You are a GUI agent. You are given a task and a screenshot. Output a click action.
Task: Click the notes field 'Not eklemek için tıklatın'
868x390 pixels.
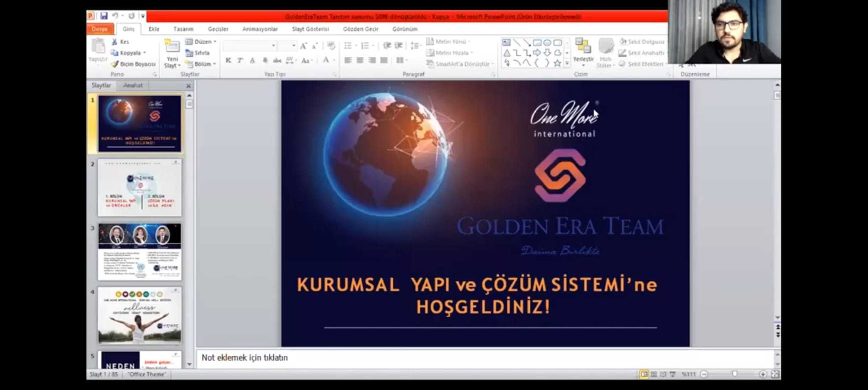[485, 358]
